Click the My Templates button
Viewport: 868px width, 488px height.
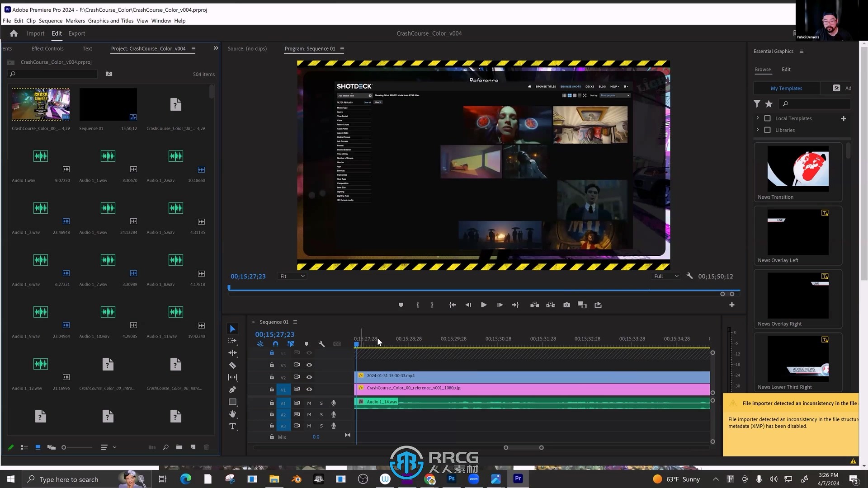coord(786,89)
